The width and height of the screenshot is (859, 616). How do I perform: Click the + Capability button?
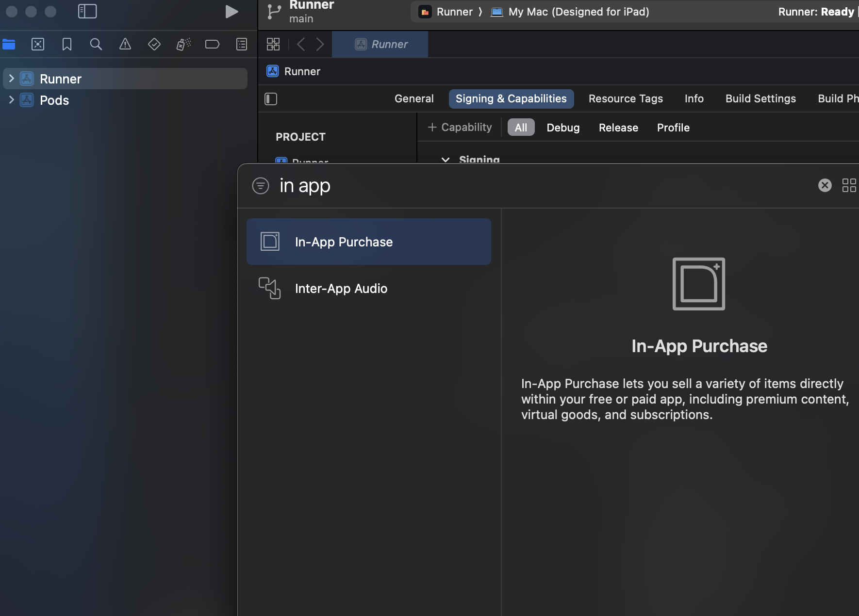pyautogui.click(x=460, y=127)
